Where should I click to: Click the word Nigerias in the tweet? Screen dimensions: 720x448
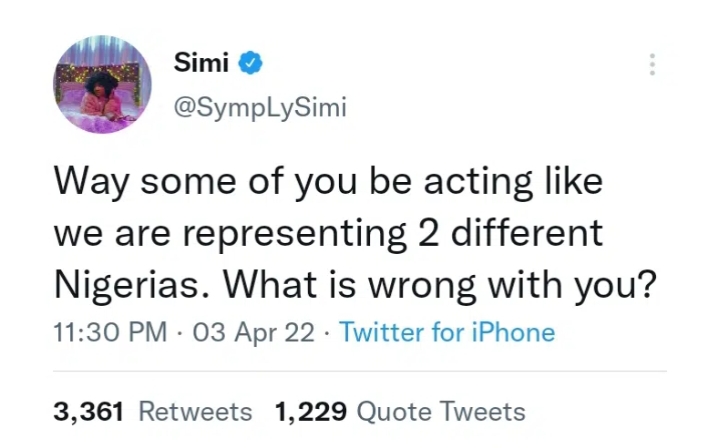[128, 285]
